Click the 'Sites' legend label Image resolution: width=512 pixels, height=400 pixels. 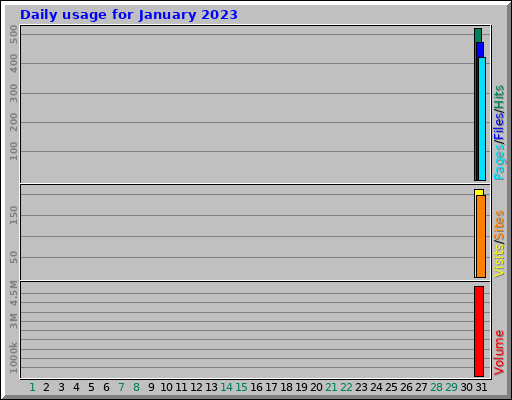(499, 225)
